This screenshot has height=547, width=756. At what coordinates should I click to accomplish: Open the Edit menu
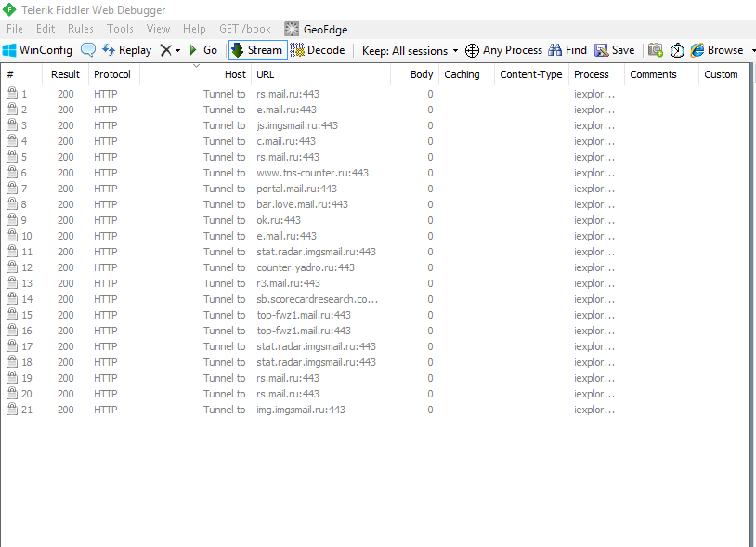point(46,29)
